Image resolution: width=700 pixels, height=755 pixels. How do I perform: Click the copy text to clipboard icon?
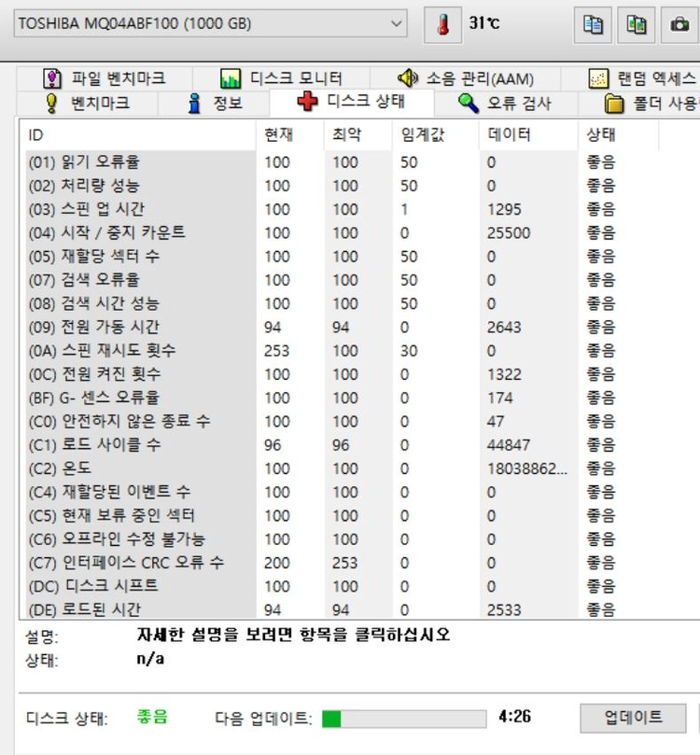click(x=593, y=24)
